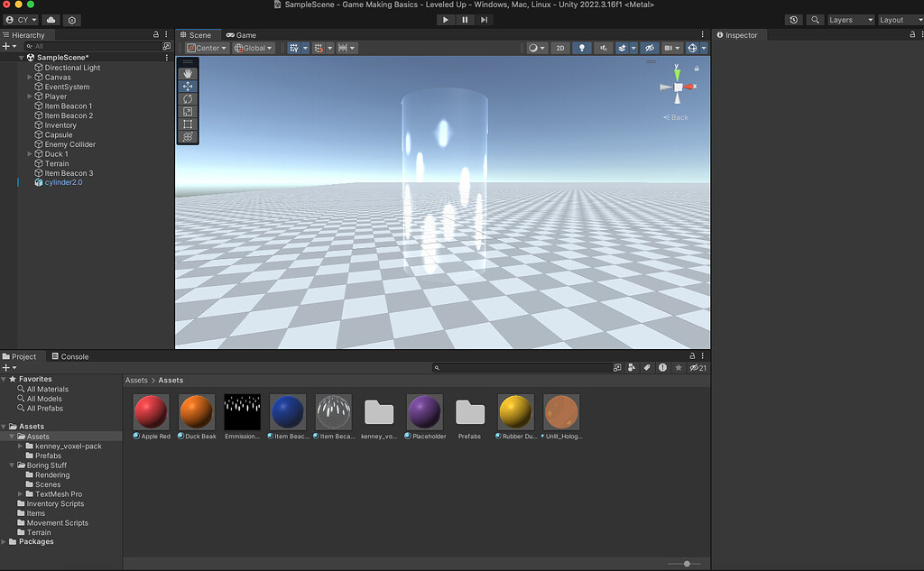Mute scene audio with speaker icon
The width and height of the screenshot is (924, 571).
pos(602,48)
